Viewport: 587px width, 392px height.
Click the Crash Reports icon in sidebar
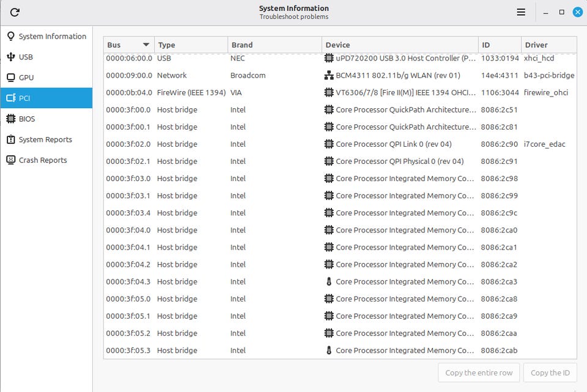pyautogui.click(x=10, y=160)
